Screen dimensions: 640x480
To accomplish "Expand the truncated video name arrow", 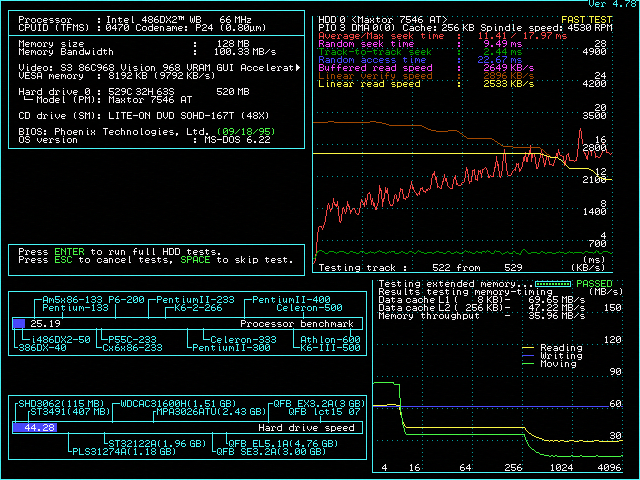I will pos(298,68).
